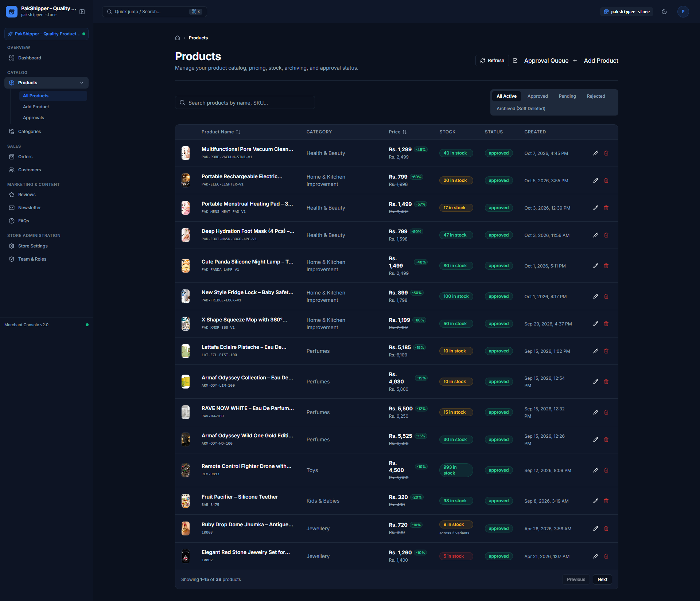
Task: Click the home breadcrumb icon
Action: (x=178, y=38)
